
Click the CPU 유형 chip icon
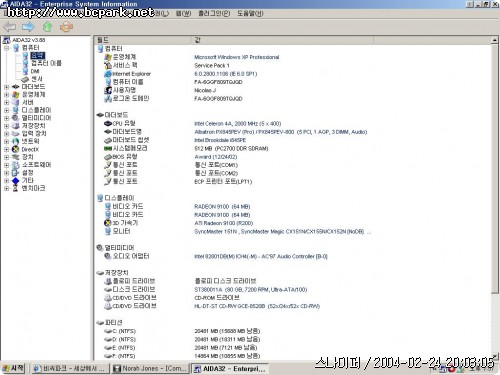tap(108, 123)
